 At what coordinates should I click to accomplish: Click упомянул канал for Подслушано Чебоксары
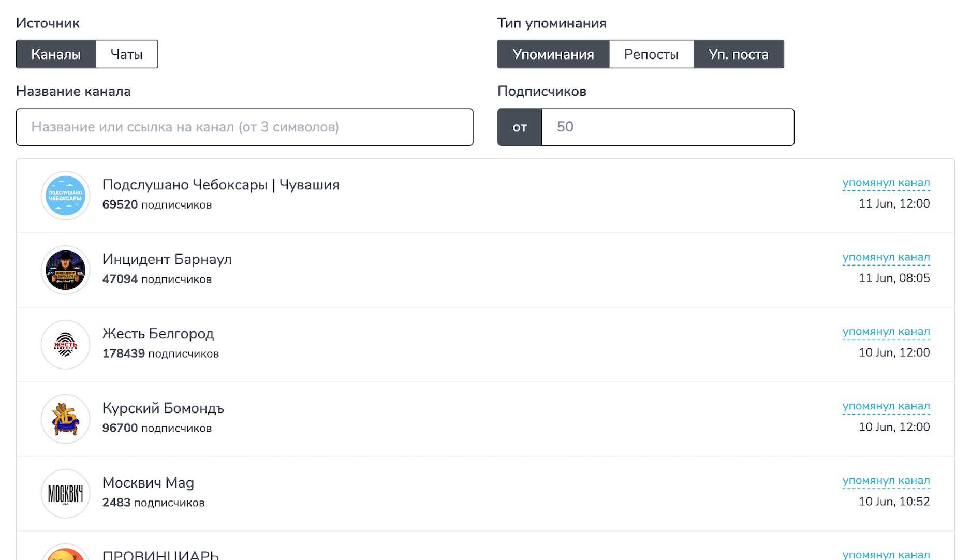[886, 183]
